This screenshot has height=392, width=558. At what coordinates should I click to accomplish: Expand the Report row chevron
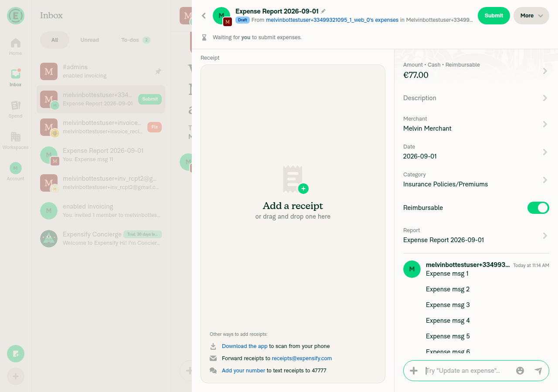pyautogui.click(x=545, y=236)
